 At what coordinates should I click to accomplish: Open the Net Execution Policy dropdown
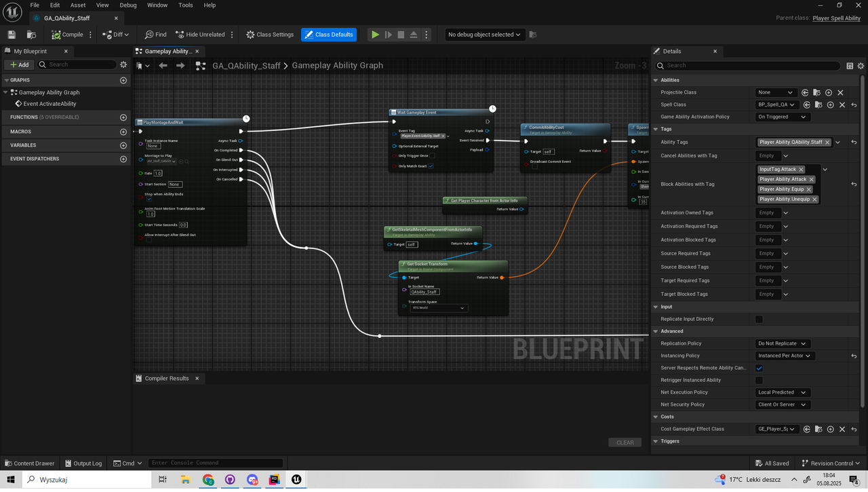tap(783, 392)
